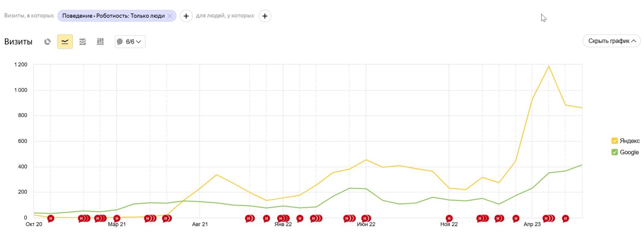Uncheck the Яндекс series checkbox
The image size is (644, 236).
(x=614, y=141)
